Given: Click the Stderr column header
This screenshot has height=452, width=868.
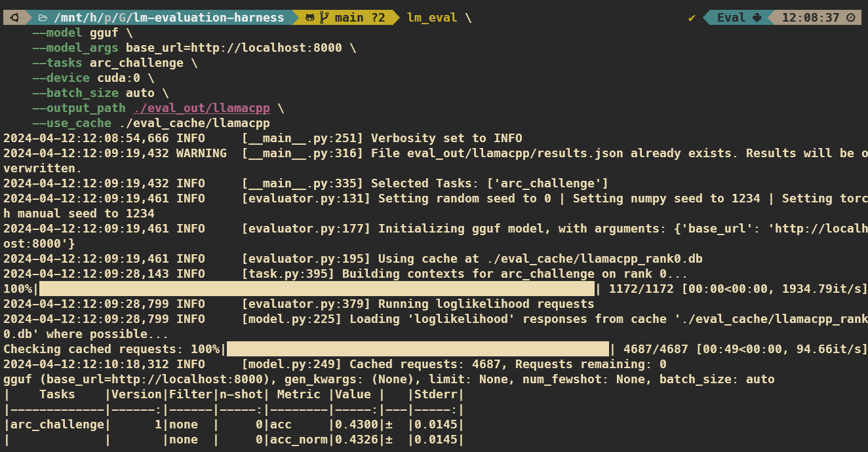Looking at the screenshot, I should 443,394.
